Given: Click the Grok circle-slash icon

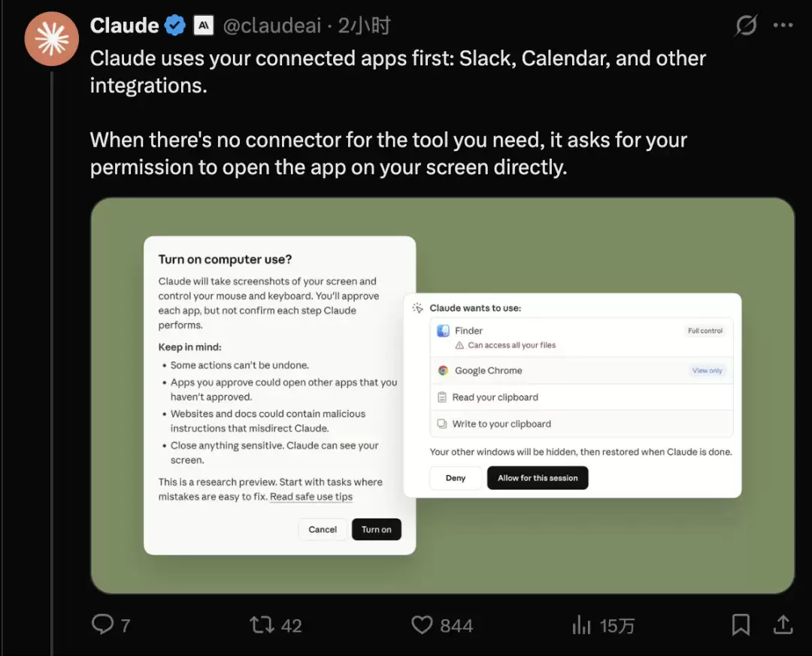Looking at the screenshot, I should [x=746, y=26].
